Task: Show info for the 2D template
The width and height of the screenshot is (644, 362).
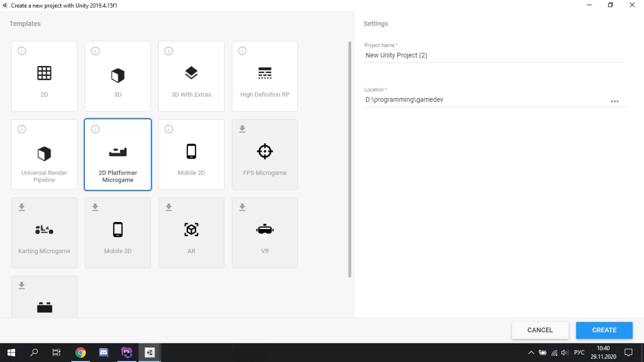Action: click(x=22, y=51)
